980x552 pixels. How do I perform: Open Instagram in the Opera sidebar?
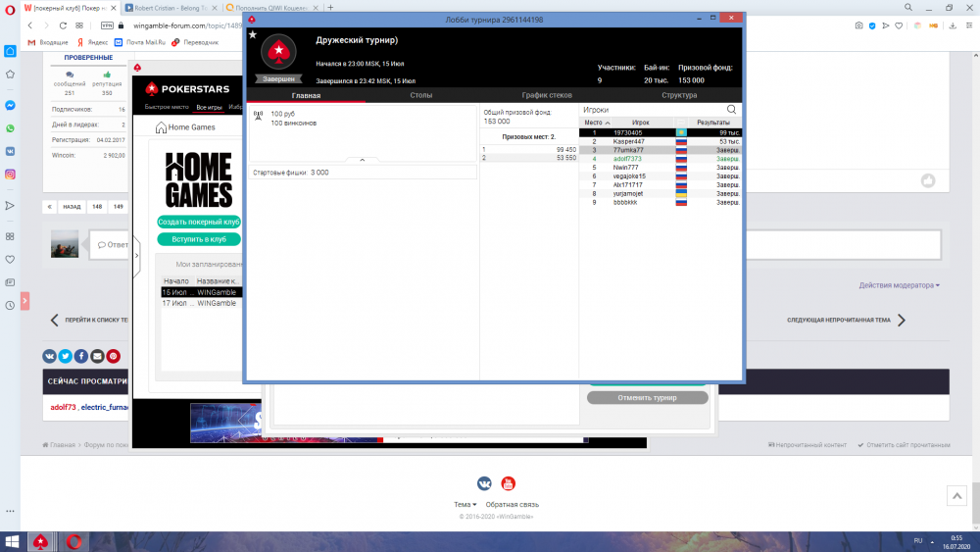click(x=10, y=175)
